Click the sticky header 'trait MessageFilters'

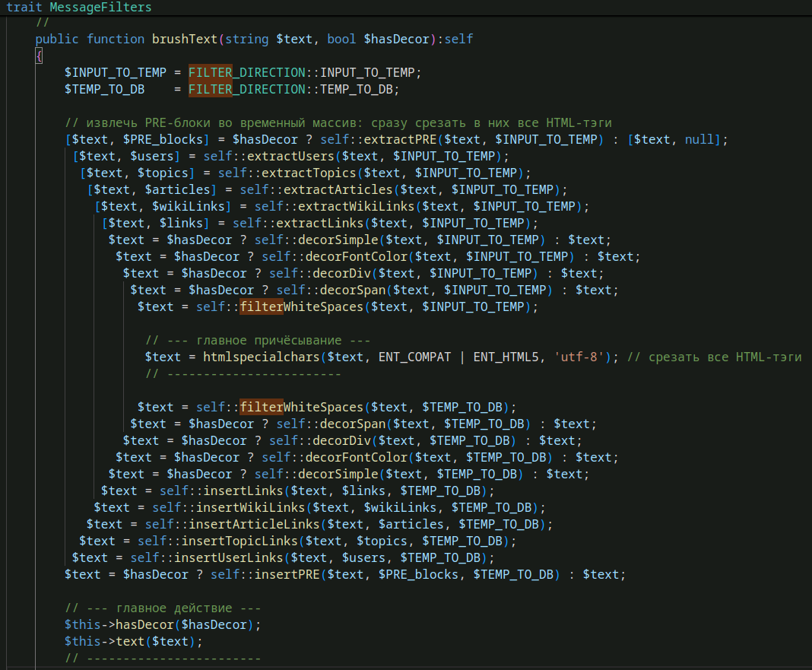(79, 8)
